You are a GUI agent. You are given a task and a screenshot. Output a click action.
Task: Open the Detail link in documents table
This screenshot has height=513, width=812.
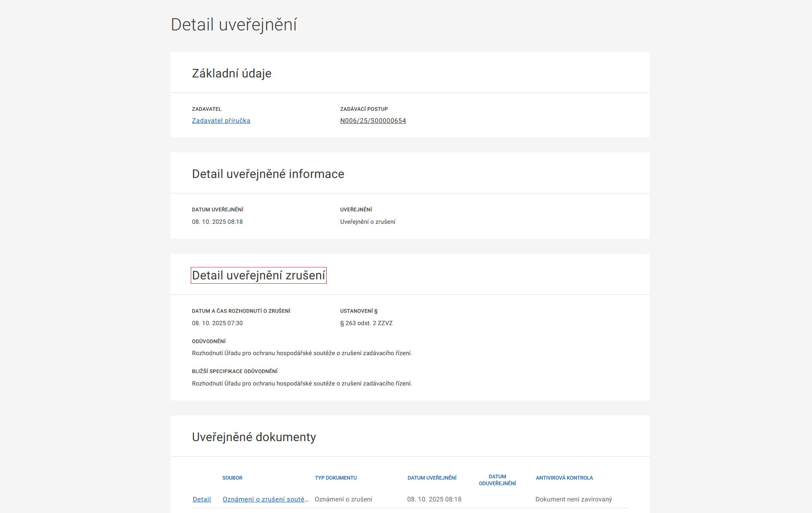(202, 499)
